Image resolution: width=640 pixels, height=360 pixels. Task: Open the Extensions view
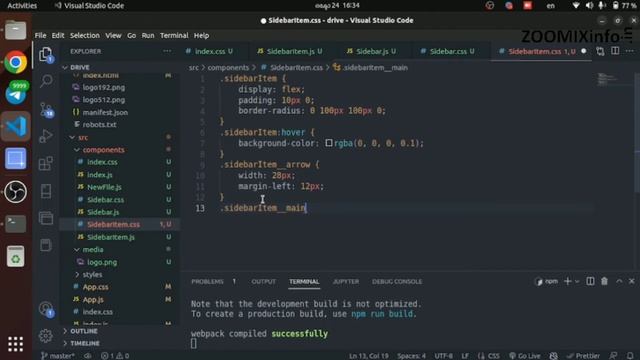(46, 163)
